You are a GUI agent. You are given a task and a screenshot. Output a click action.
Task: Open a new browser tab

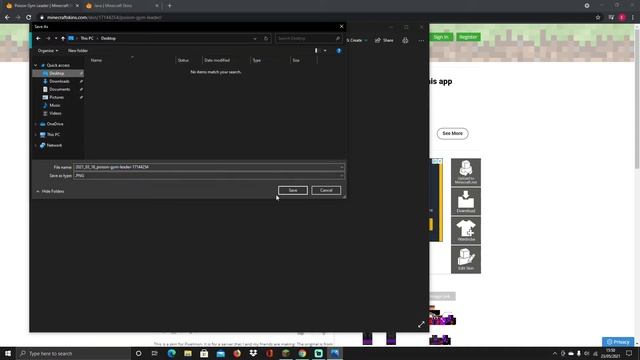169,6
